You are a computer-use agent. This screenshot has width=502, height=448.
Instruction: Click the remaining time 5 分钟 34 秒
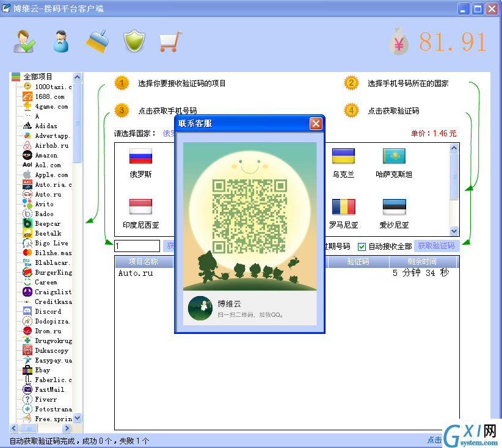click(x=421, y=273)
